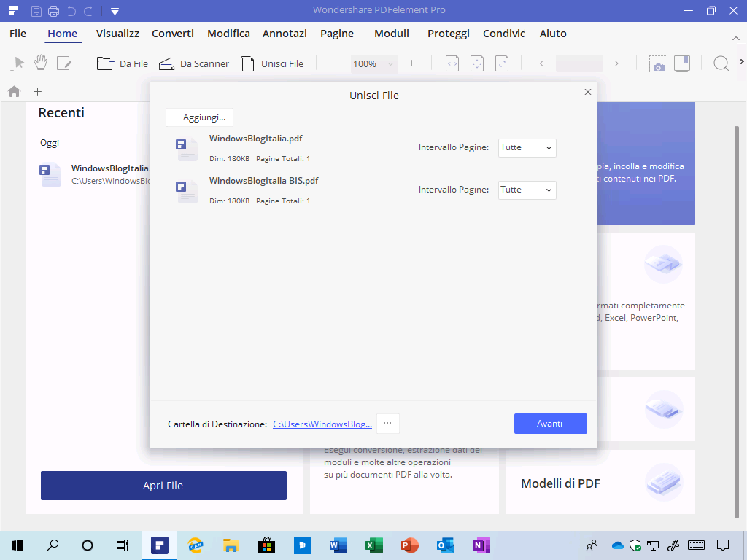Image resolution: width=747 pixels, height=560 pixels.
Task: Collapse the ribbon with the chevron
Action: click(735, 38)
